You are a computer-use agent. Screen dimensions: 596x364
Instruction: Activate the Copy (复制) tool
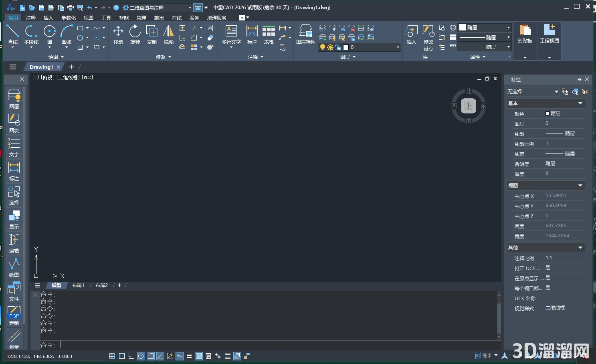click(x=152, y=34)
